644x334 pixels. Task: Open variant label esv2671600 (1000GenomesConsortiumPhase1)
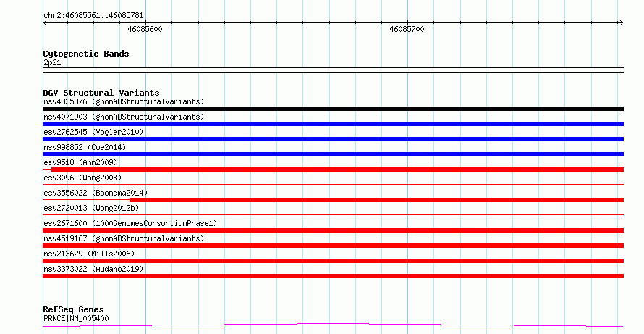pos(130,223)
